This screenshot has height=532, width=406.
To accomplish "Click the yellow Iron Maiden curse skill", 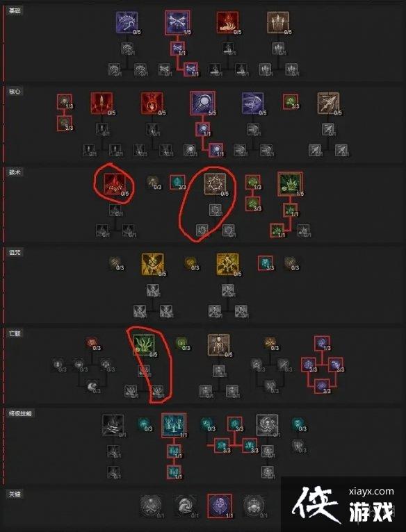I will click(227, 265).
